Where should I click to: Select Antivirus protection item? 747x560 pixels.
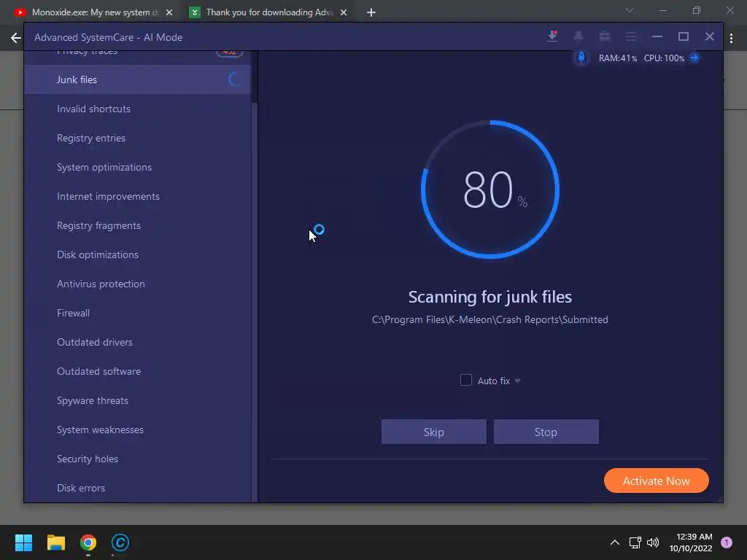(x=137, y=284)
